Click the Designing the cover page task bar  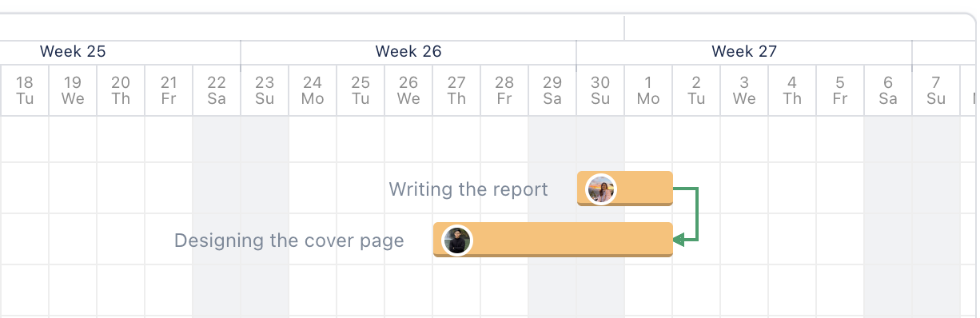(553, 240)
